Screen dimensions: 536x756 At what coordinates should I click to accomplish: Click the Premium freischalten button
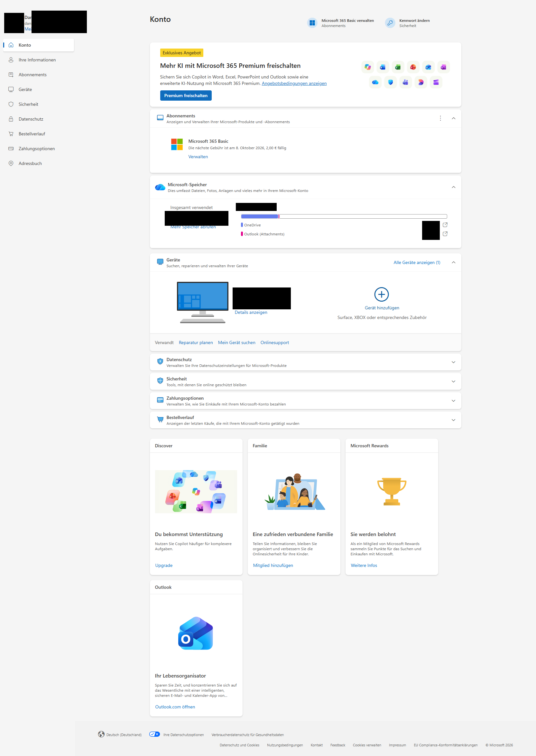point(186,96)
